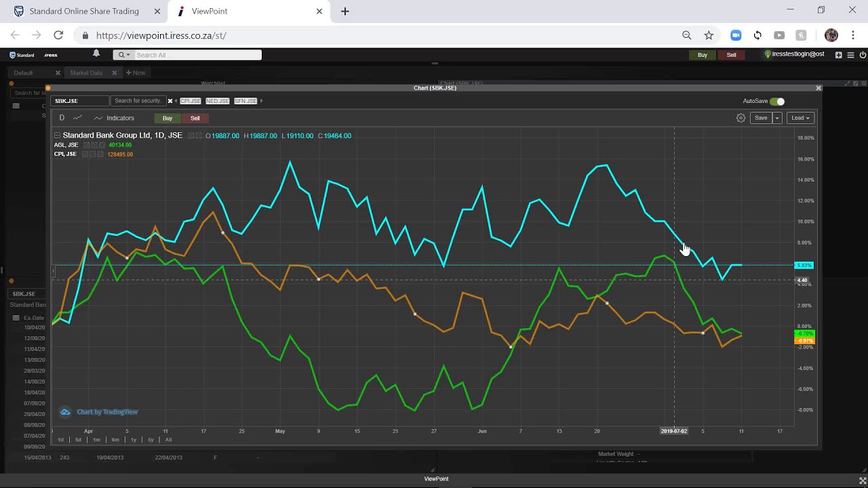Click the chart toolbar Sell button

195,118
